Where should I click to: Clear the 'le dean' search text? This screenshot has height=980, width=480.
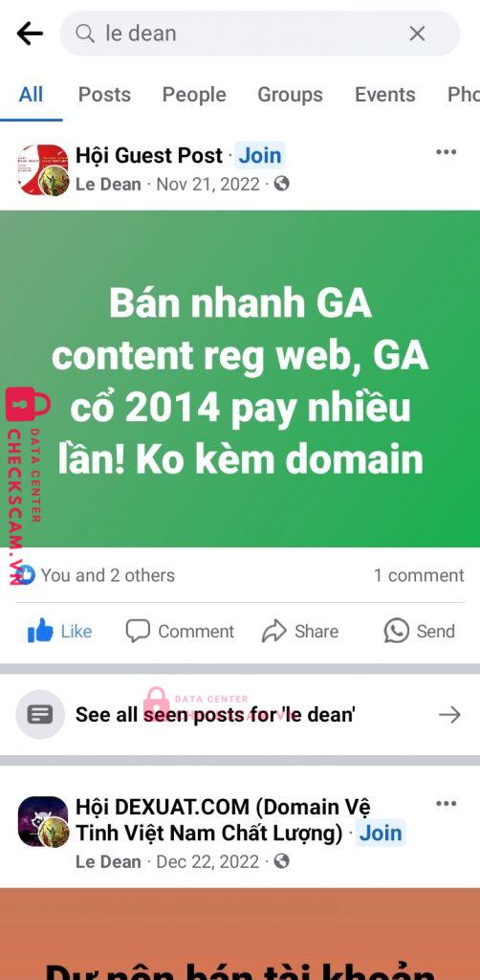click(x=417, y=33)
